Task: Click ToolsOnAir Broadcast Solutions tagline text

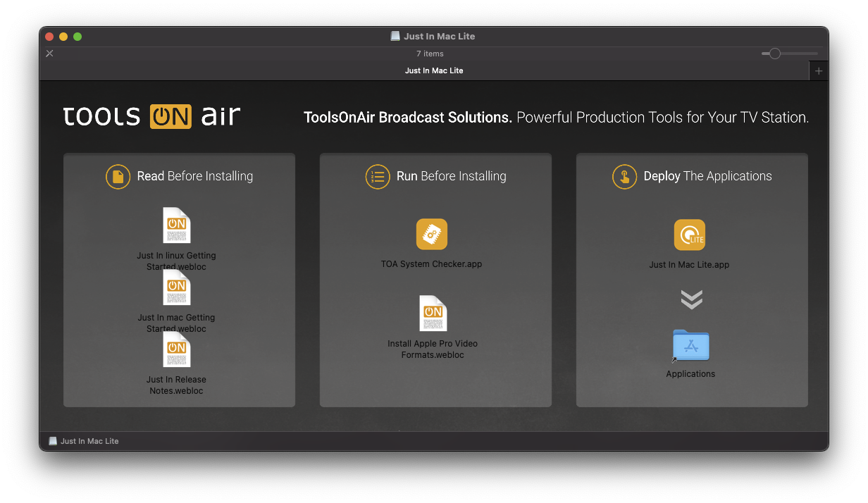Action: tap(556, 118)
